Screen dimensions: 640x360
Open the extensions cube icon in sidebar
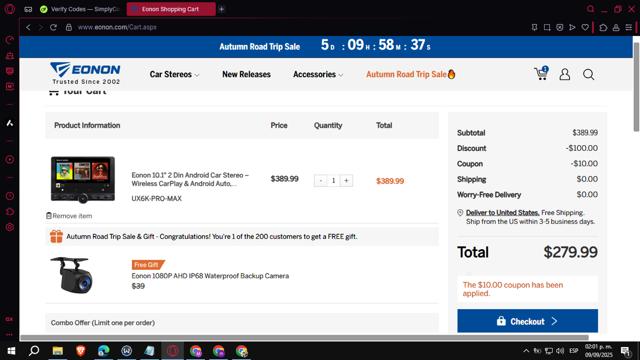coord(10,211)
